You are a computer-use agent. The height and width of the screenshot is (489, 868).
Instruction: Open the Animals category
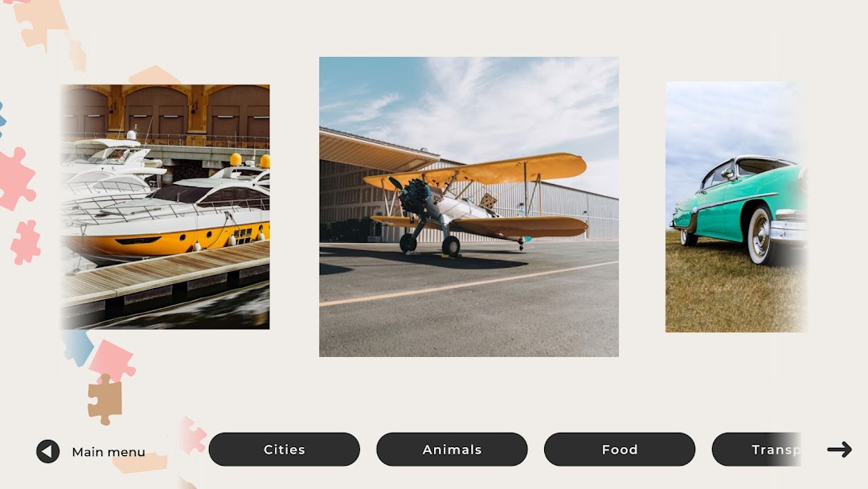[x=452, y=449]
